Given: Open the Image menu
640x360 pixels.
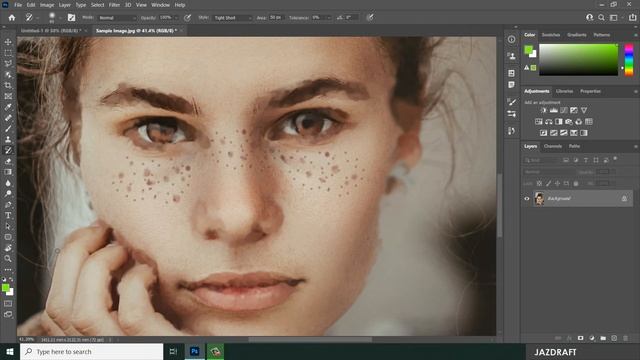Looking at the screenshot, I should [47, 5].
